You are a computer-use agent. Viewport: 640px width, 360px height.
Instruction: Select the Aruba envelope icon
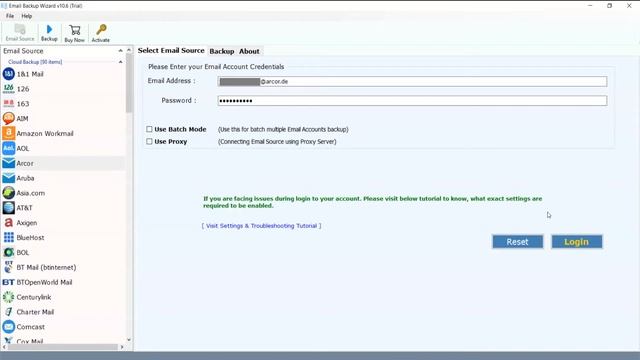click(x=9, y=178)
